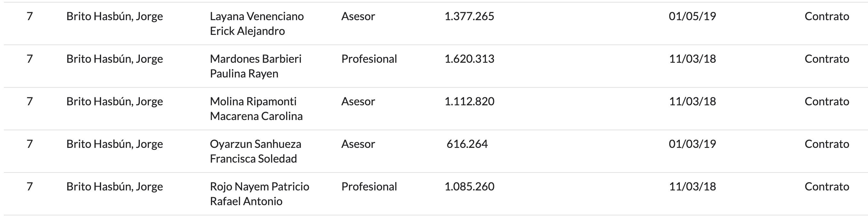Click Asesor role in Molina Ripamonti row
This screenshot has width=868, height=217.
[358, 101]
